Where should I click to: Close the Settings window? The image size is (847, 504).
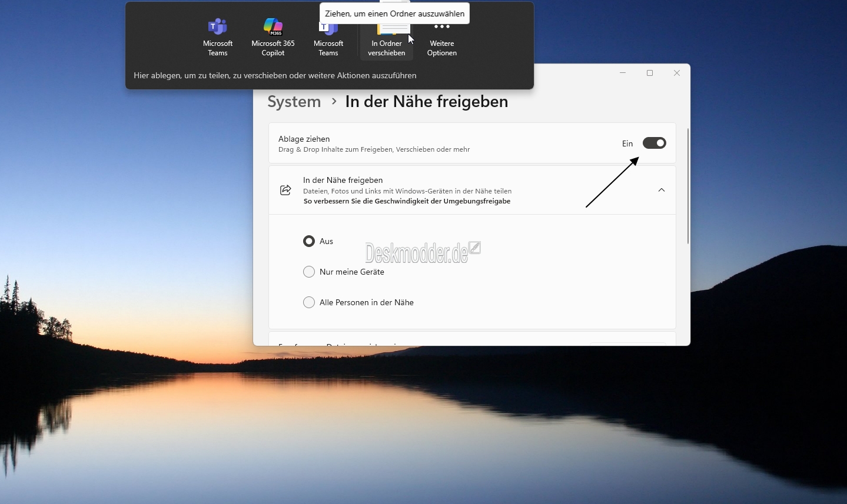click(x=677, y=73)
